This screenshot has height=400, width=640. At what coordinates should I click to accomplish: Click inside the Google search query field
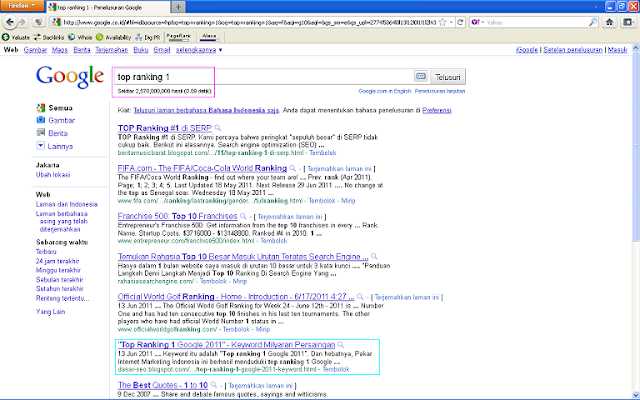pyautogui.click(x=263, y=77)
